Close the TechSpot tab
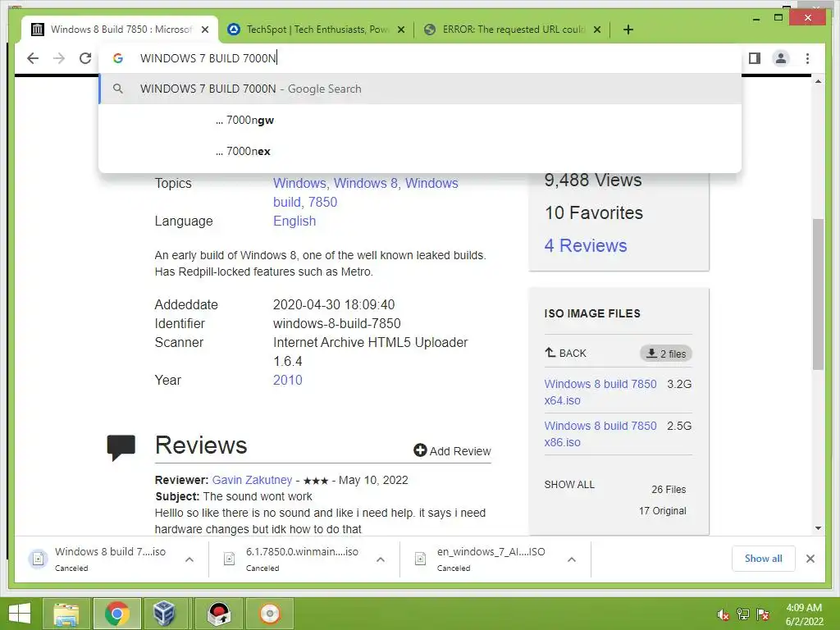This screenshot has width=840, height=630. coord(400,30)
